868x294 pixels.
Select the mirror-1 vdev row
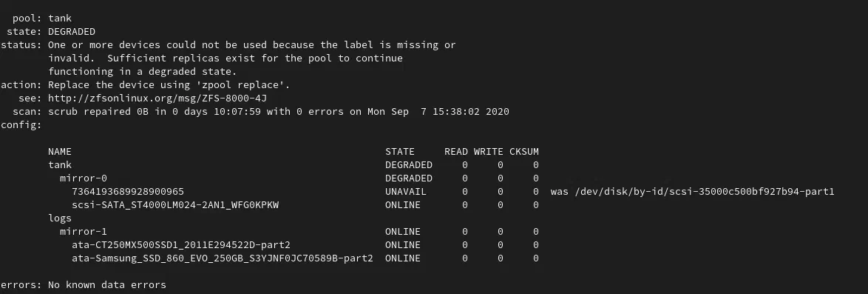pos(299,231)
